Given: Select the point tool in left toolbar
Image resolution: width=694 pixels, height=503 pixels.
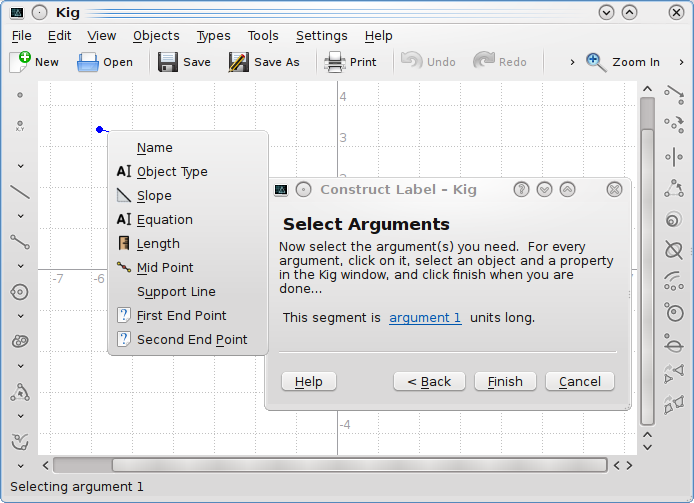Looking at the screenshot, I should point(20,95).
